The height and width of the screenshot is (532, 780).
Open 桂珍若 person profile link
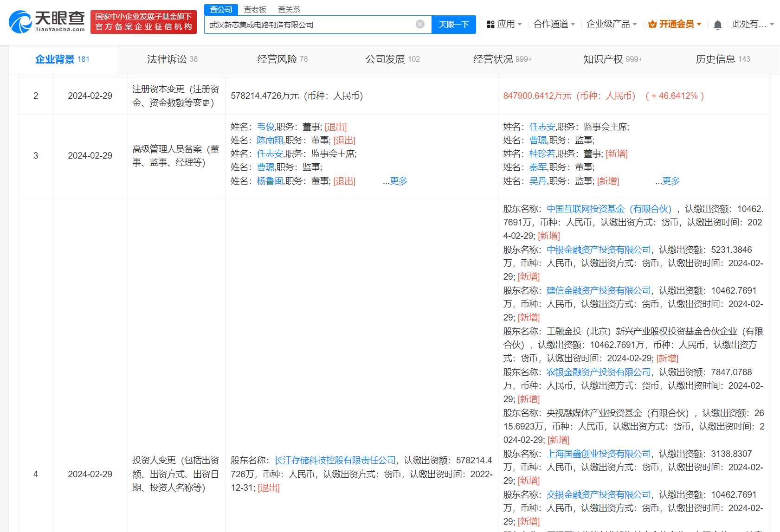pyautogui.click(x=542, y=154)
